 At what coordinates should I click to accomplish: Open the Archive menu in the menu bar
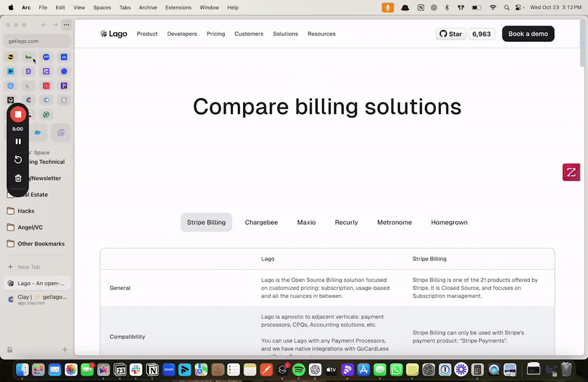[x=148, y=7]
